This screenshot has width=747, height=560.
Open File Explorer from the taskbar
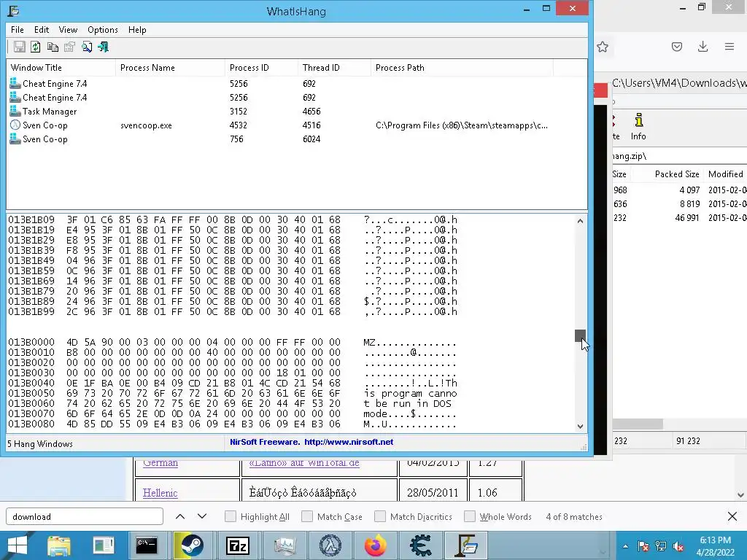59,545
